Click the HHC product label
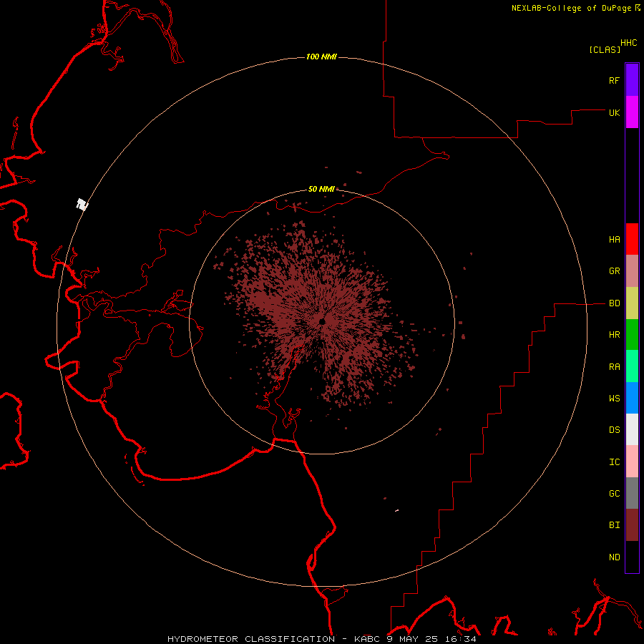The image size is (644, 644). (628, 43)
